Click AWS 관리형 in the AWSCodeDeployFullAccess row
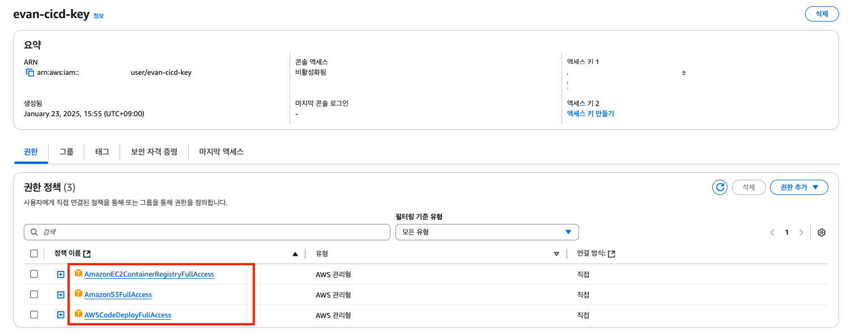Screen dimensions: 868x335 click(x=333, y=315)
